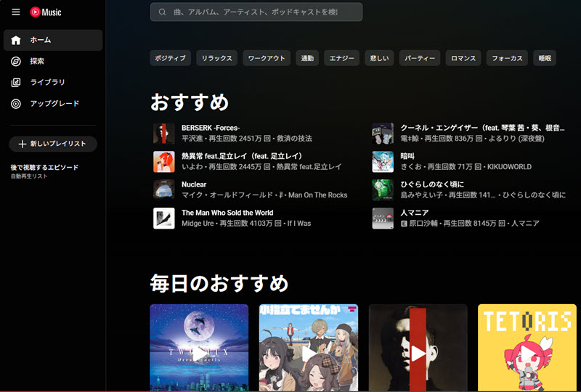Select the 悲しい mood chip
The image size is (581, 392).
pos(379,58)
